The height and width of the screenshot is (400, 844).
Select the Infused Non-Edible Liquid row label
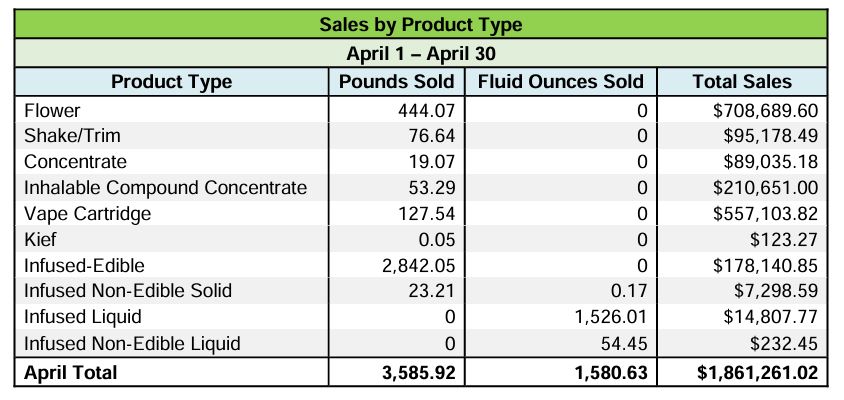click(x=132, y=344)
